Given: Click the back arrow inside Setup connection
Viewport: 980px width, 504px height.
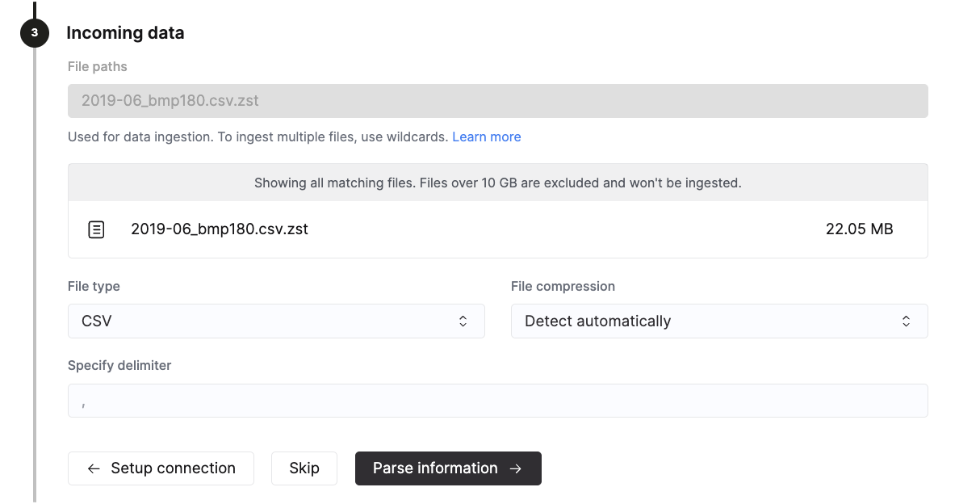Looking at the screenshot, I should (92, 468).
